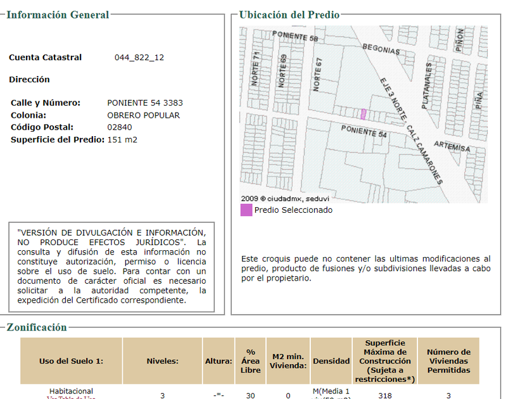The width and height of the screenshot is (532, 399).
Task: Click the Habitacional land use cell
Action: point(71,391)
